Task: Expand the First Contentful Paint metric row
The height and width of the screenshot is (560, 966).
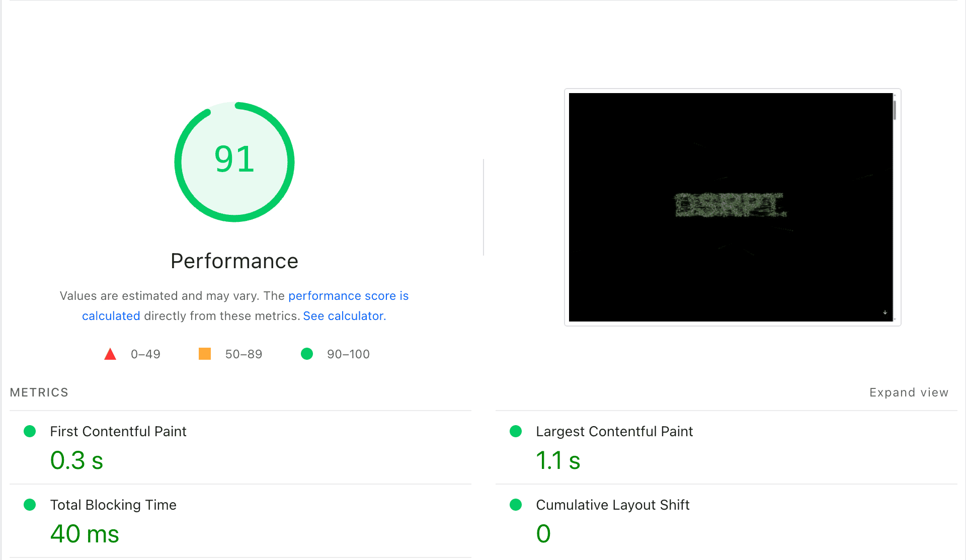Action: point(118,432)
